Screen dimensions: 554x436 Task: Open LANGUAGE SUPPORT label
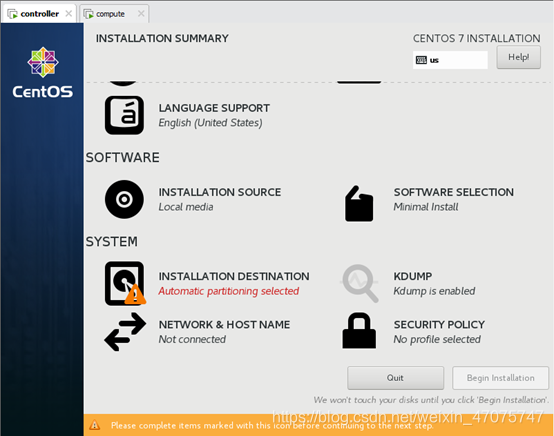tap(214, 108)
